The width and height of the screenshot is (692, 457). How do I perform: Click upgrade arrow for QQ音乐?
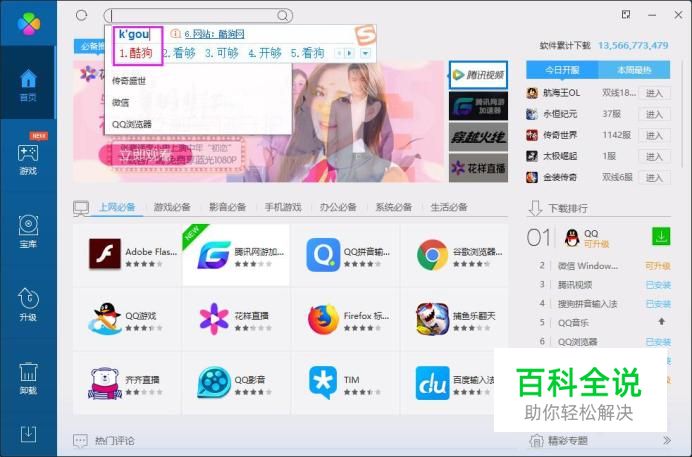pyautogui.click(x=661, y=322)
